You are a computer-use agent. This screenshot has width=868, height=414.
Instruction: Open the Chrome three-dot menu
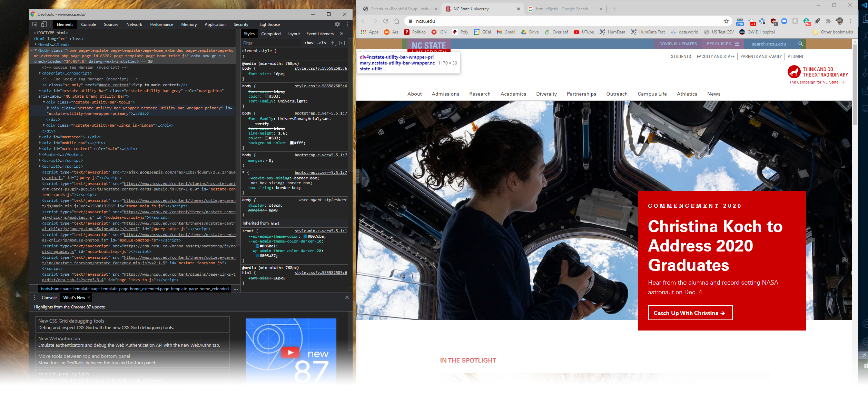click(x=851, y=21)
